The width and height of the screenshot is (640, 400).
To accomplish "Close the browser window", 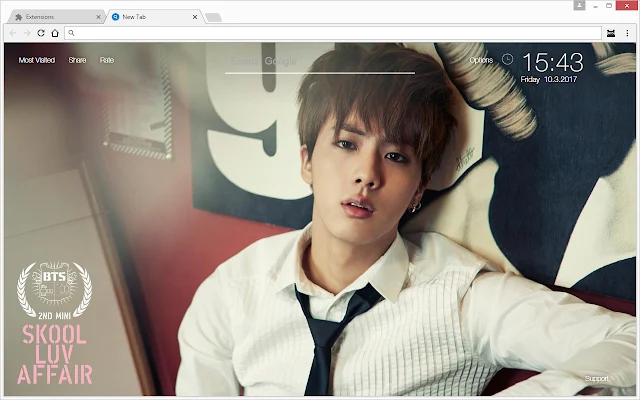I will point(627,6).
